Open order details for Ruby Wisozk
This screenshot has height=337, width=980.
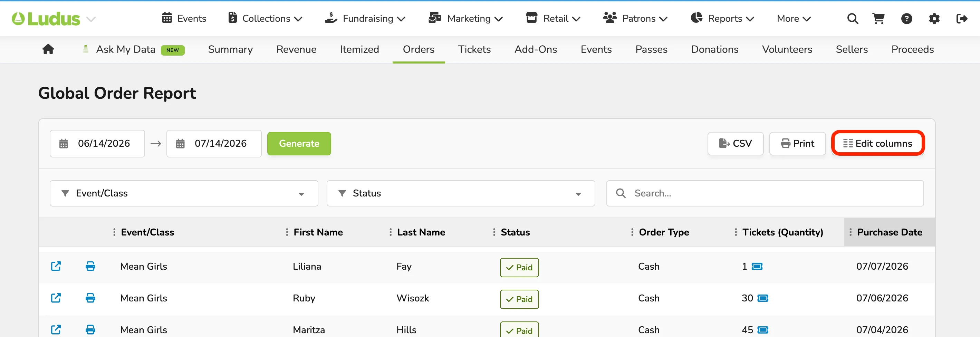56,298
